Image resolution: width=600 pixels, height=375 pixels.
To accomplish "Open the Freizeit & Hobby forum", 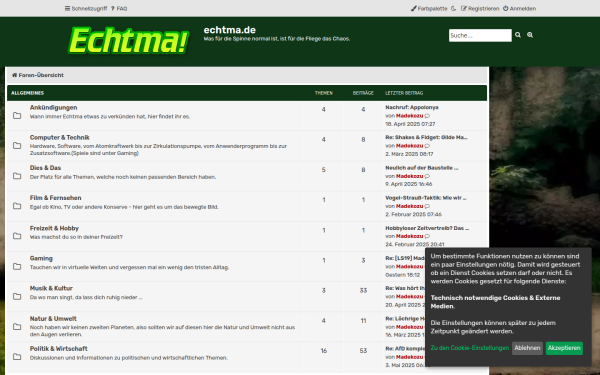I will [x=54, y=228].
